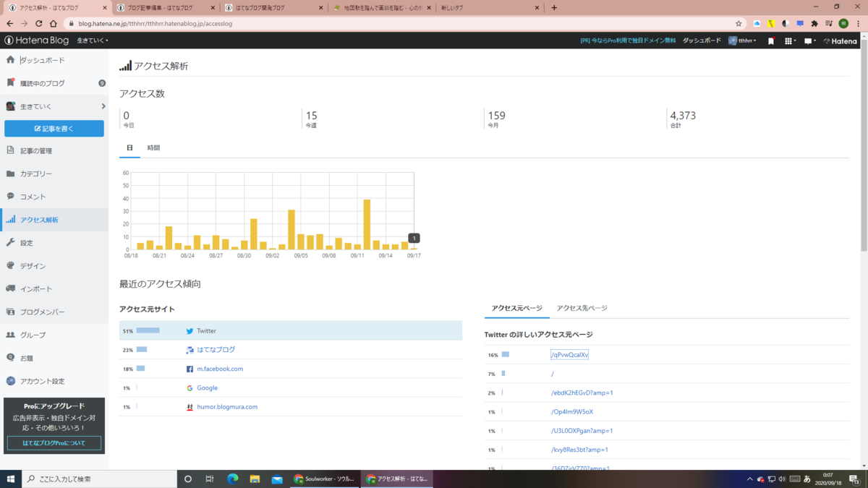Open ブログメンバー in the sidebar
Viewport: 868px width, 488px height.
point(42,312)
